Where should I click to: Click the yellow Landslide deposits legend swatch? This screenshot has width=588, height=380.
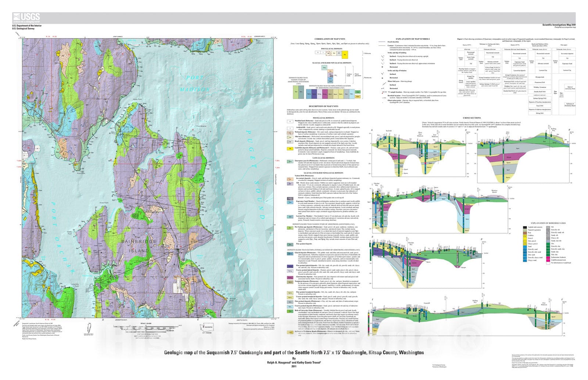(290, 148)
